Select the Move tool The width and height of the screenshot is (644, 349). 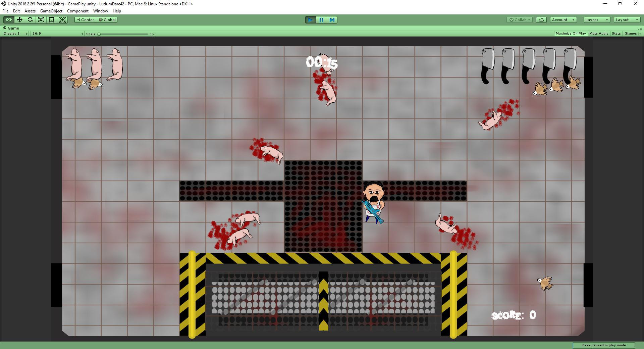point(19,20)
